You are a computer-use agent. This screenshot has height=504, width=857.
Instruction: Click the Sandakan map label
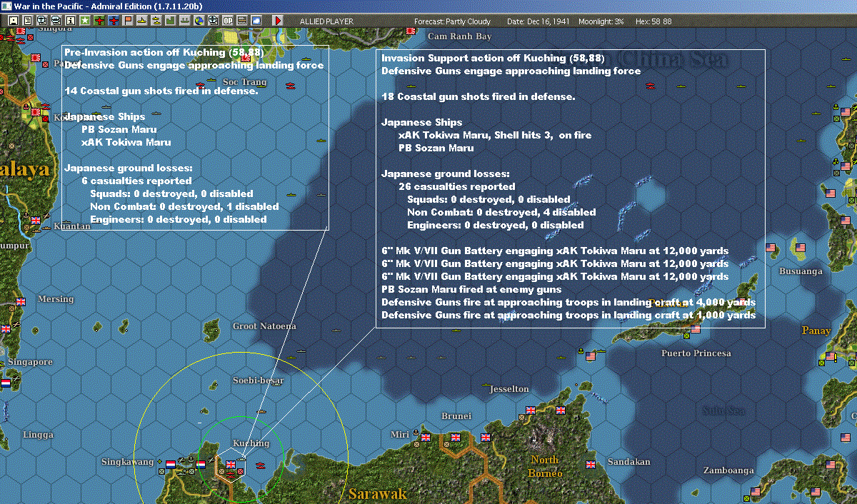[x=629, y=462]
